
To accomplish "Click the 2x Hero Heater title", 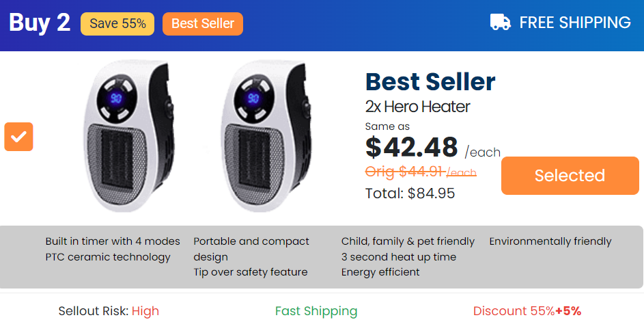I will pos(418,107).
